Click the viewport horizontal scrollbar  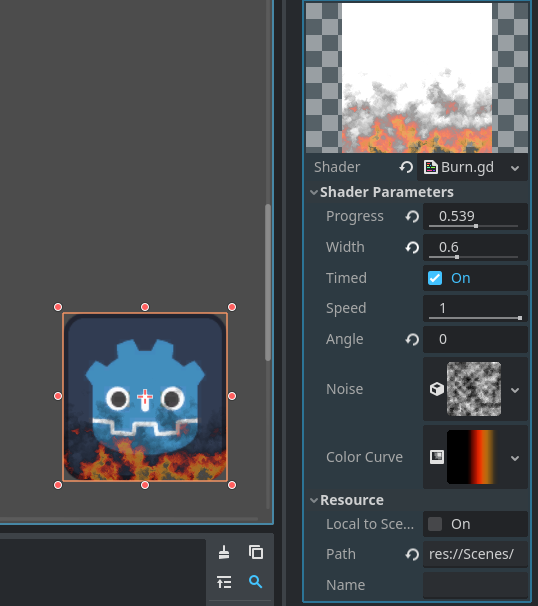[x=129, y=519]
